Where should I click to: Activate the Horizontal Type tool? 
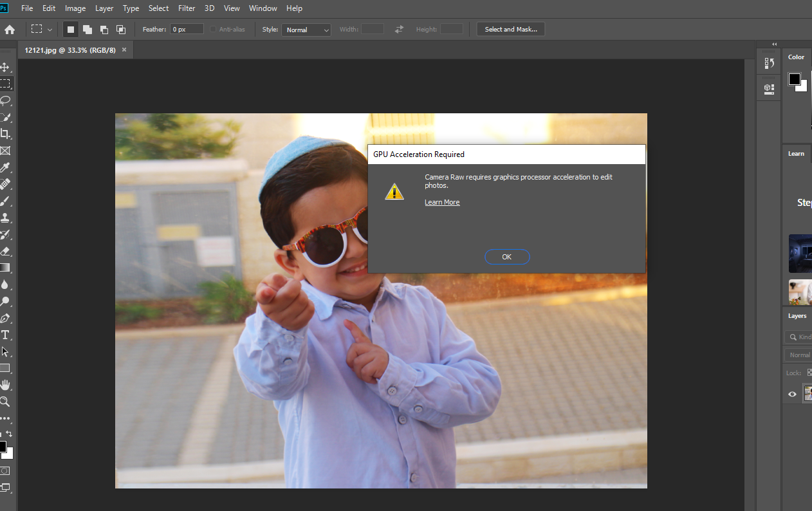click(x=5, y=335)
